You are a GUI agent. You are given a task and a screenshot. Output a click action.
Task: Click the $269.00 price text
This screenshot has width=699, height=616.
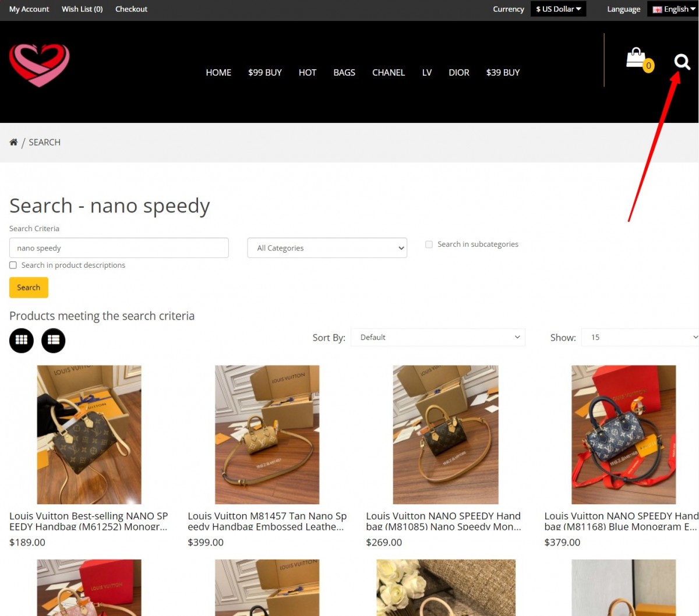[x=384, y=542]
